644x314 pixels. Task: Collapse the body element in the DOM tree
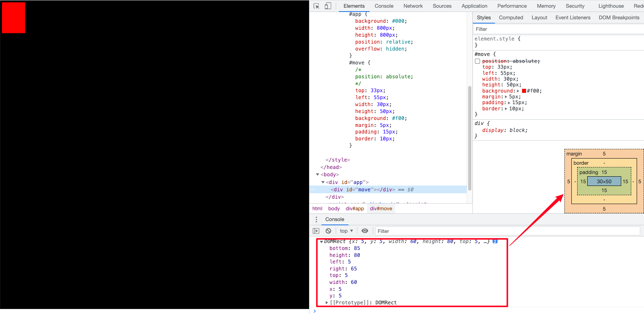[318, 175]
